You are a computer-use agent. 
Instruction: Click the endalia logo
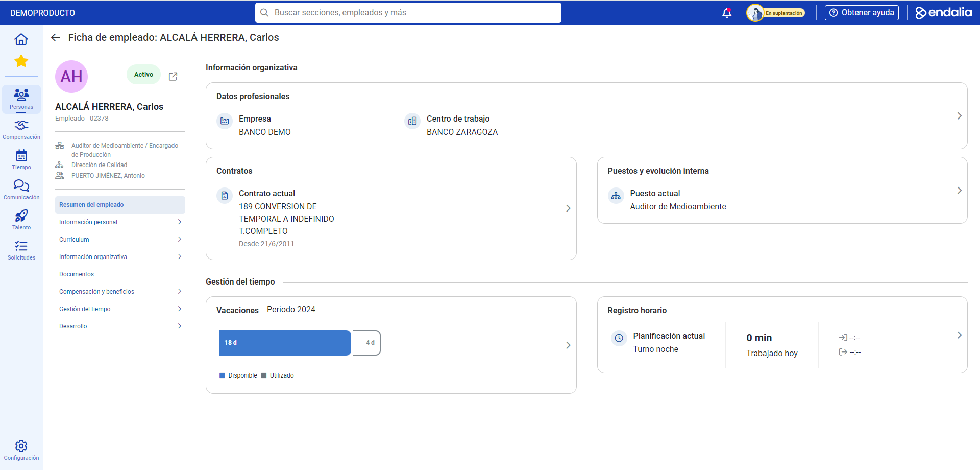944,13
